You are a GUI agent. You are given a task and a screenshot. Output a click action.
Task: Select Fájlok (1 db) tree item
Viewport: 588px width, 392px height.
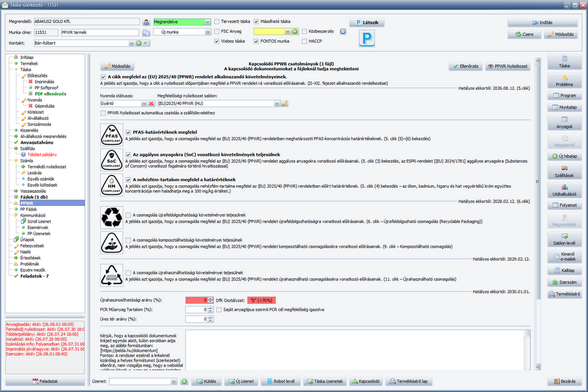point(34,197)
